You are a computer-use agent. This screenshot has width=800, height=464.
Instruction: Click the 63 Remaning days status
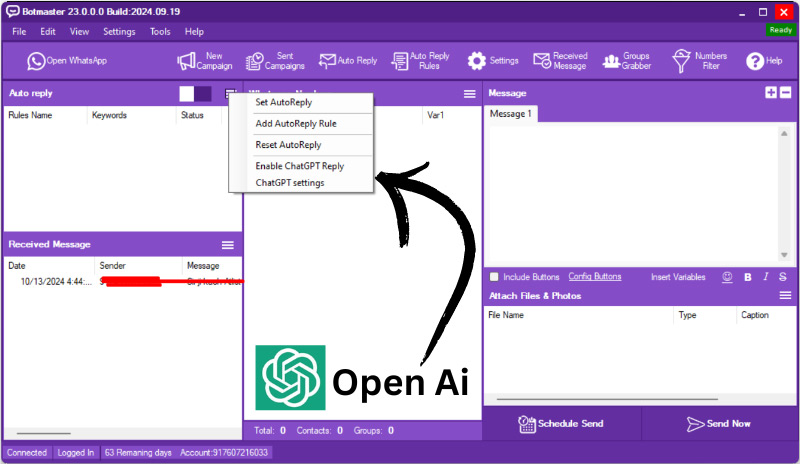[x=138, y=453]
